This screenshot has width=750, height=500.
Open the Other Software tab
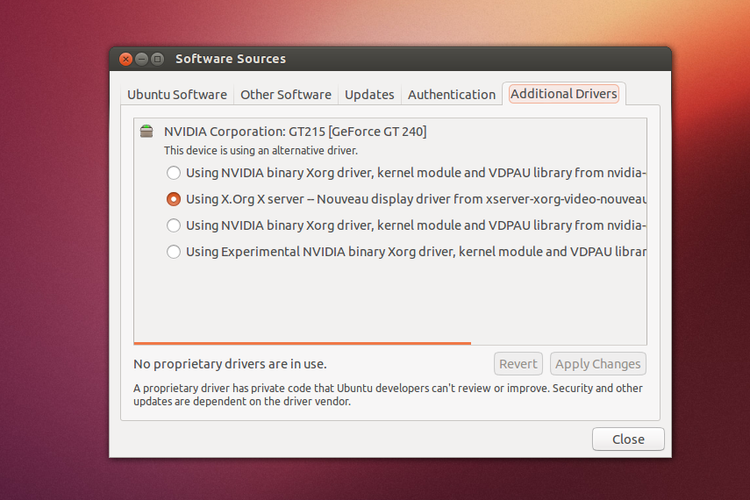coord(285,95)
